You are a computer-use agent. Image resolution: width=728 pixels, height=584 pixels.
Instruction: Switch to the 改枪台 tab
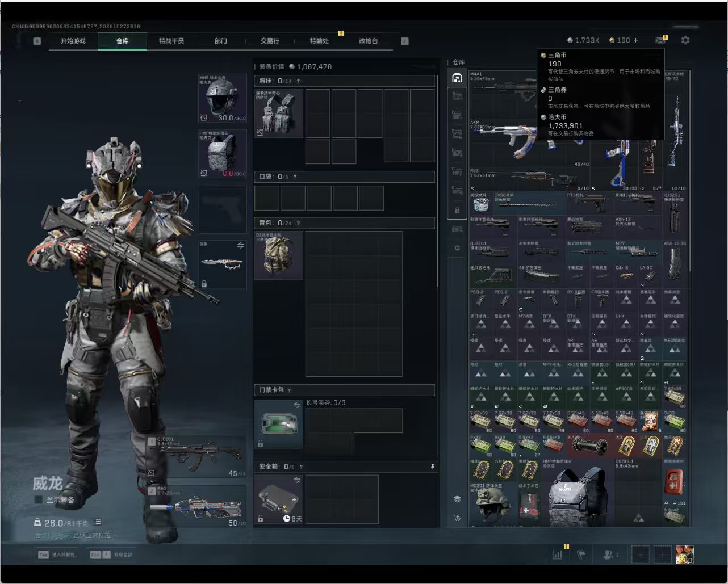click(x=368, y=41)
